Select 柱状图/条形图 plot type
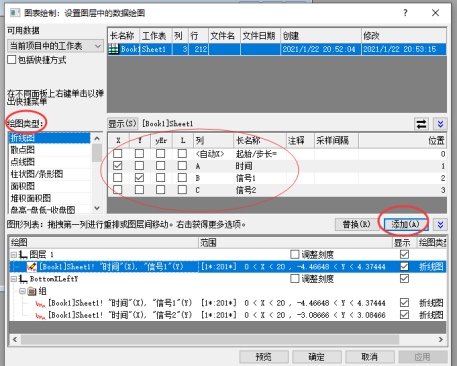 (50, 174)
